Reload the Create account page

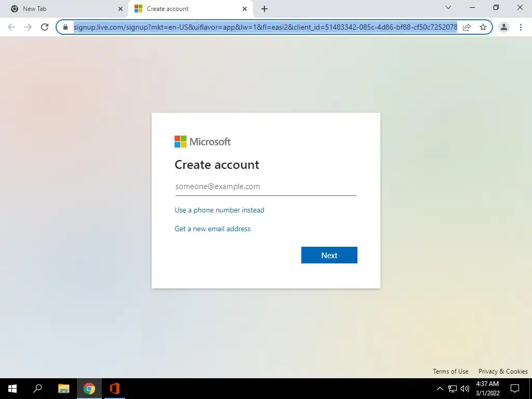pos(45,27)
